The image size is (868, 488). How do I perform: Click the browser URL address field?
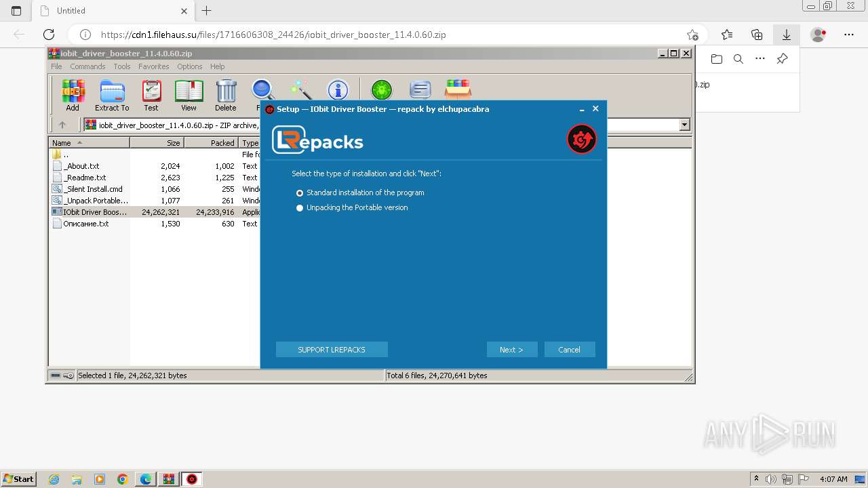point(387,35)
